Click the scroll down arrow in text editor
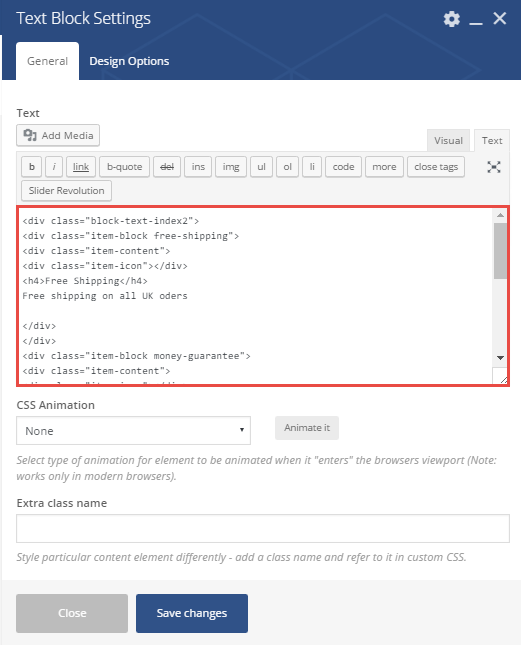The height and width of the screenshot is (645, 521). [500, 357]
